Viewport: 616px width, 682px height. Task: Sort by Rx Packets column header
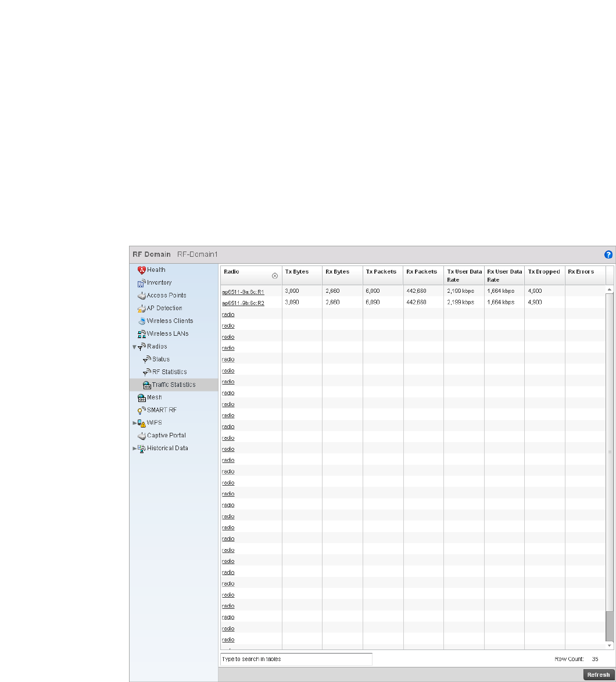click(x=423, y=275)
